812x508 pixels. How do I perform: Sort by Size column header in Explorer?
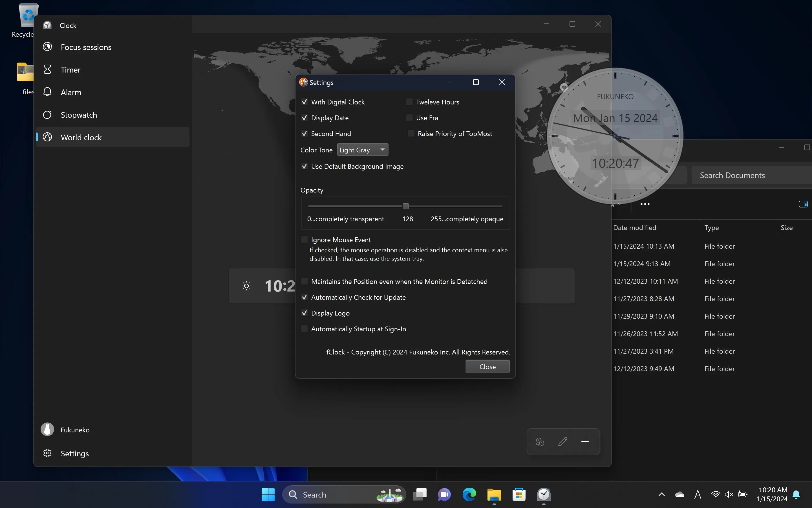pos(794,227)
